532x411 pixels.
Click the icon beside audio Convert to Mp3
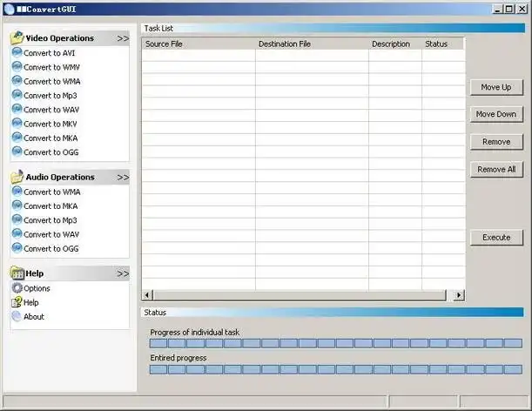point(17,219)
